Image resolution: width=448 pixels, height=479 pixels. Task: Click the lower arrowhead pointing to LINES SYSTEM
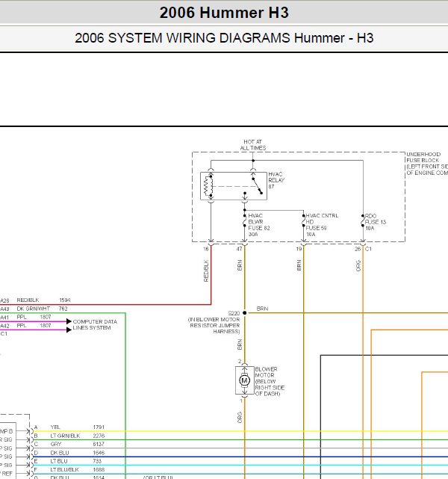(69, 330)
